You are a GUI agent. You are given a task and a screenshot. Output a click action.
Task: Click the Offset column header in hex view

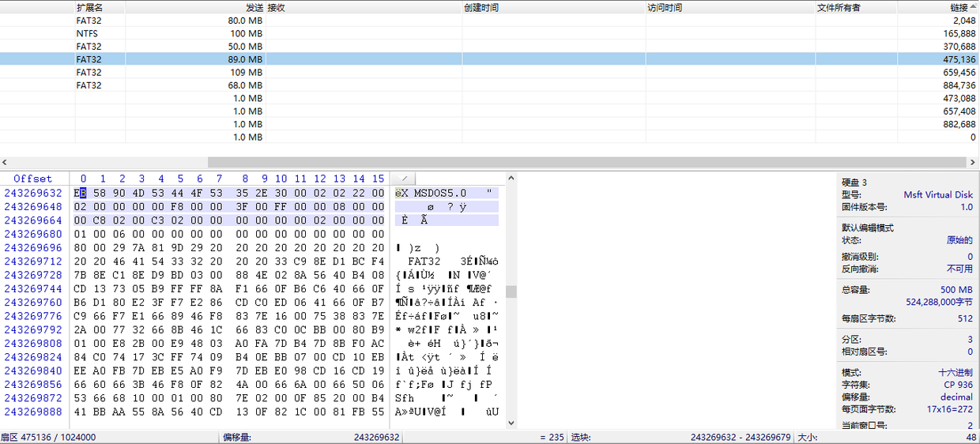(x=33, y=179)
